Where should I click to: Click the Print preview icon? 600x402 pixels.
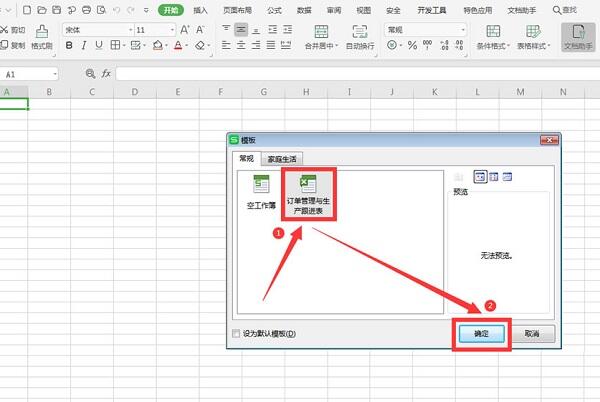pos(101,10)
